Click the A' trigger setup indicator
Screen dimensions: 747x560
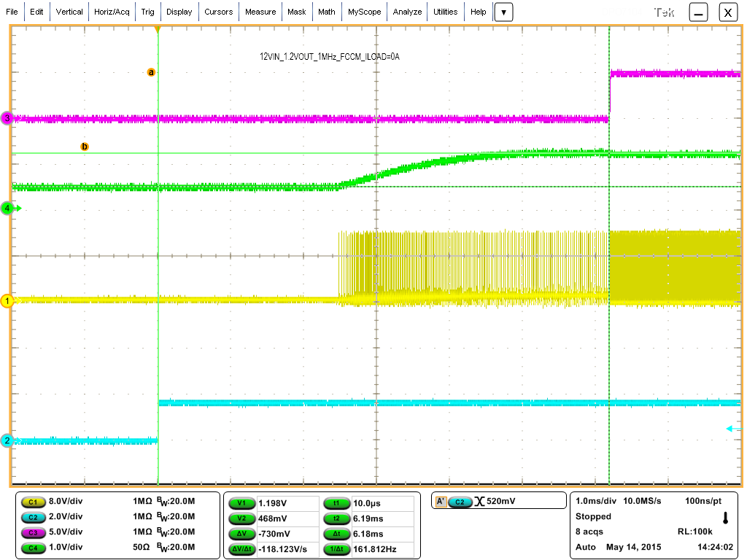click(x=441, y=501)
